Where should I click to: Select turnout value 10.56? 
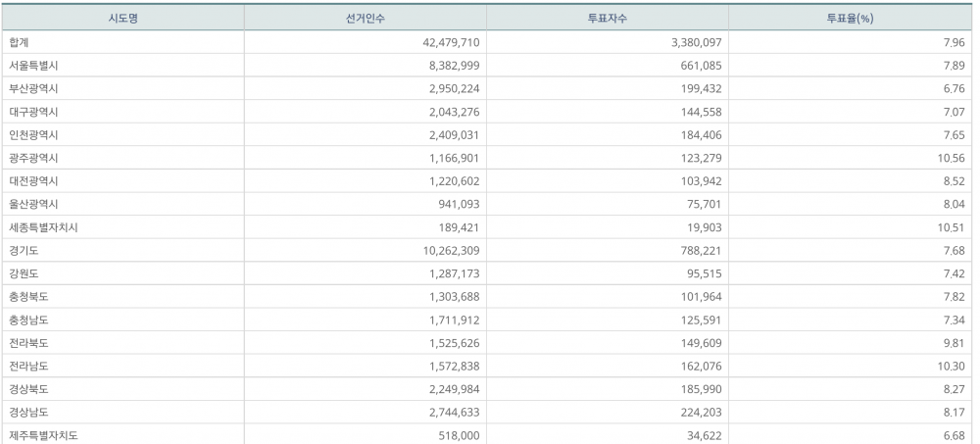coord(951,158)
